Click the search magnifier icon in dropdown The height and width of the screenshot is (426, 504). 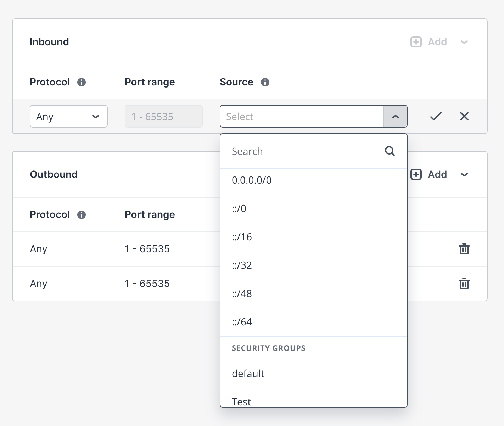[390, 151]
